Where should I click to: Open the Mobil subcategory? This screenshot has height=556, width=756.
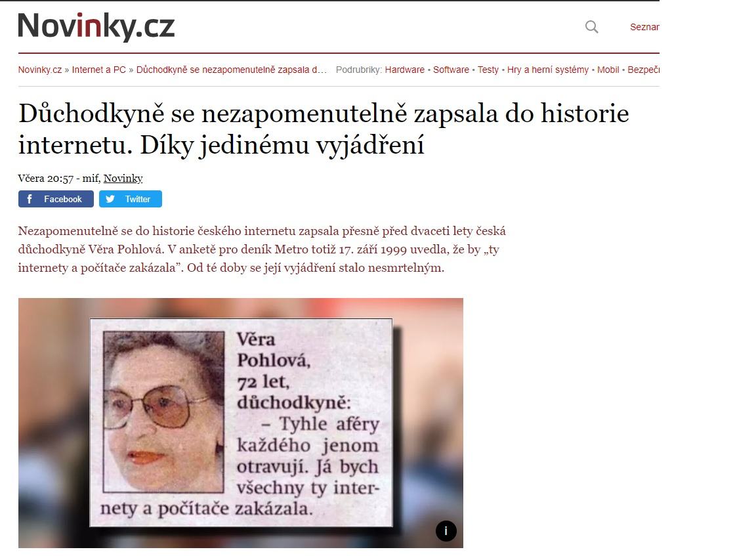608,70
